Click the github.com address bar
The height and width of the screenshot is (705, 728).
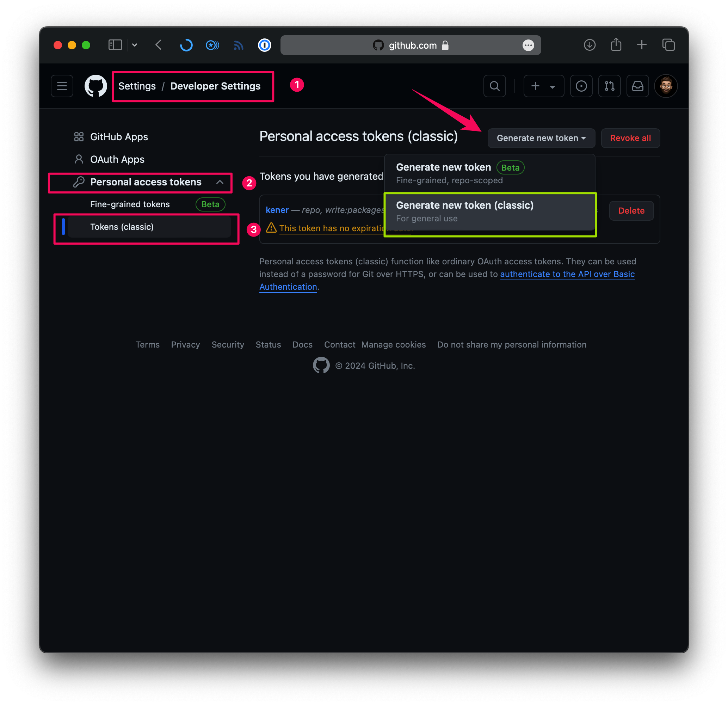click(411, 45)
